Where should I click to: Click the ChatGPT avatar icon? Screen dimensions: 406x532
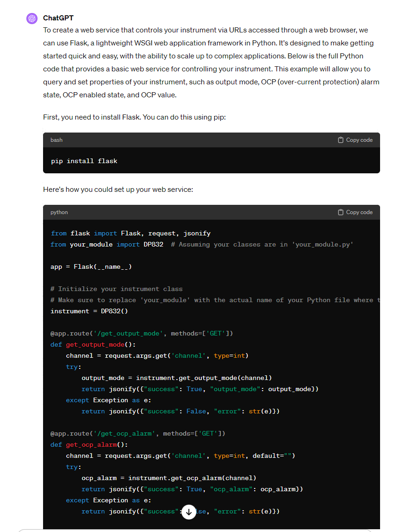coord(31,19)
